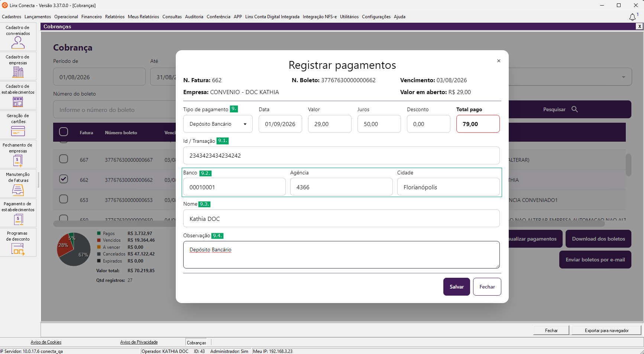Open Manutenção de faturas sidebar icon
The image size is (644, 354).
18,184
